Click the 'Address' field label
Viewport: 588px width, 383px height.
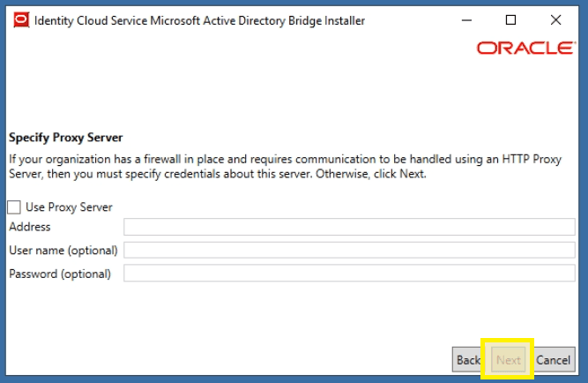30,228
